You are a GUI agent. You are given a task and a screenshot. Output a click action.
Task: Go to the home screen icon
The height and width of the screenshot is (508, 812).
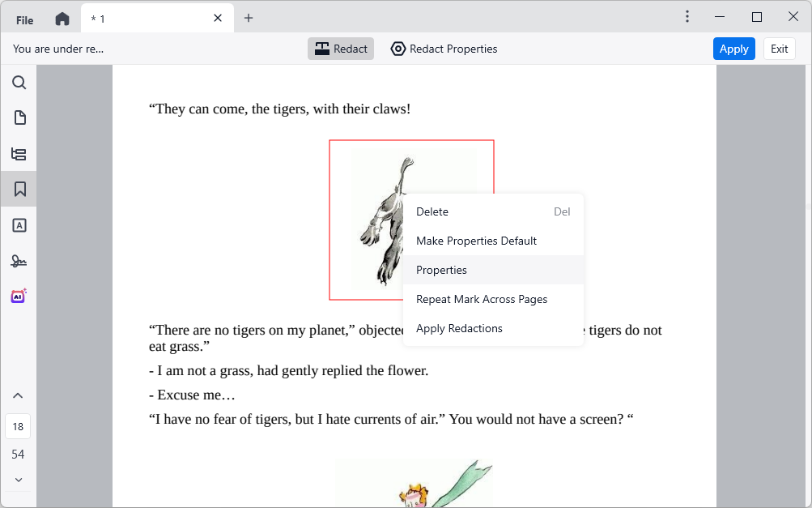62,19
